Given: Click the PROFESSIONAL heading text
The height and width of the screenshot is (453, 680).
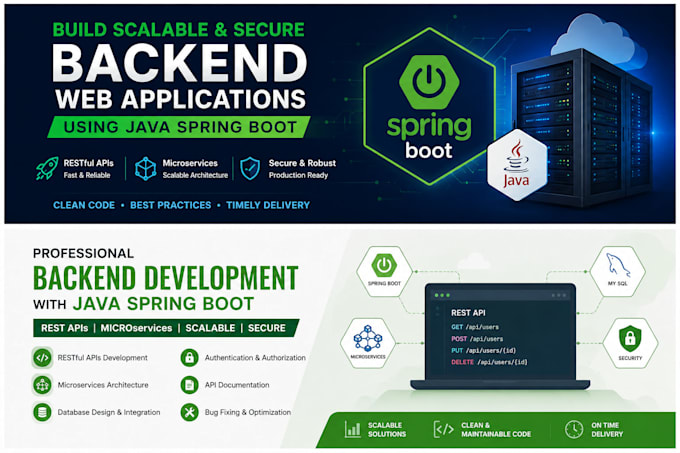Looking at the screenshot, I should click(84, 253).
